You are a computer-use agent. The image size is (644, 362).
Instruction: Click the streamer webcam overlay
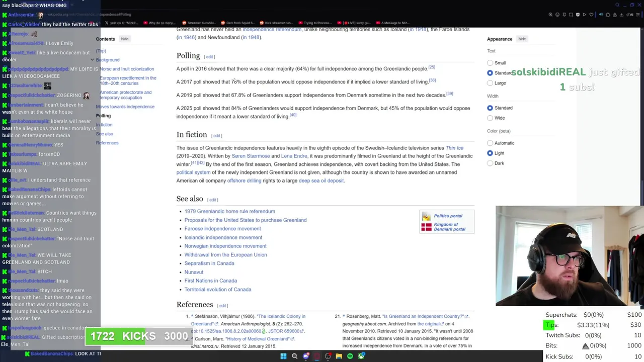pos(570,256)
